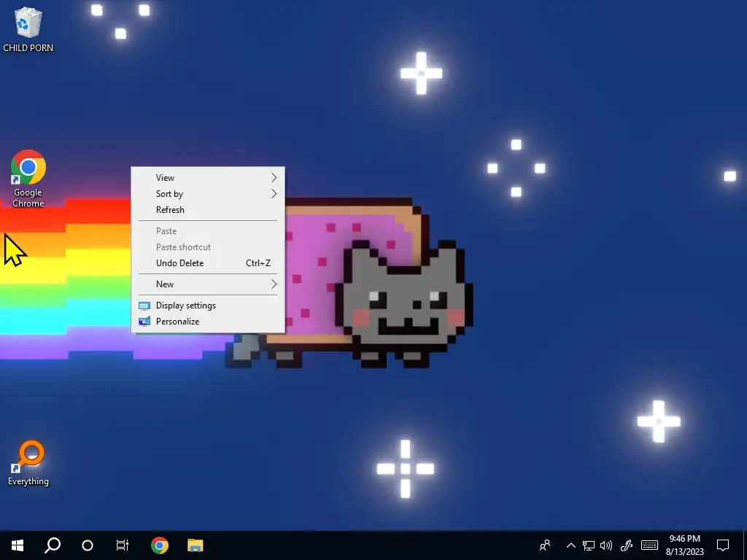Open taskbar Search magnifier
The image size is (747, 560).
click(x=53, y=545)
